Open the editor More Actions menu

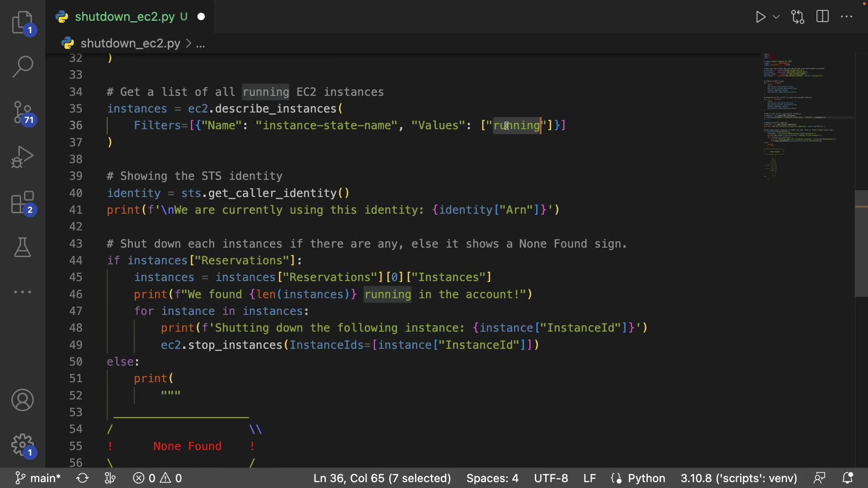pos(846,17)
